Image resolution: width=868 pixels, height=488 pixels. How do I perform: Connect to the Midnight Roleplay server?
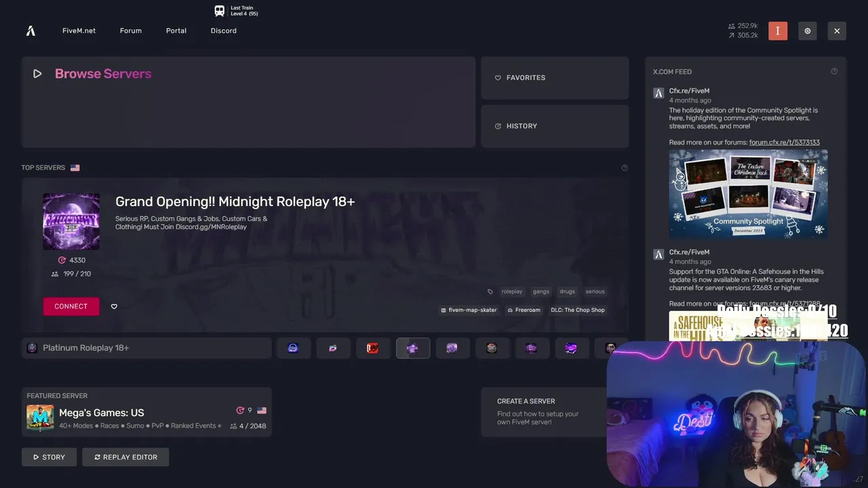[x=71, y=306]
